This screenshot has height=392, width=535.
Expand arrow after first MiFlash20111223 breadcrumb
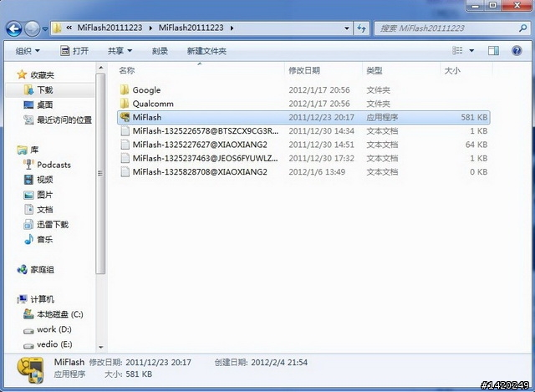click(150, 28)
